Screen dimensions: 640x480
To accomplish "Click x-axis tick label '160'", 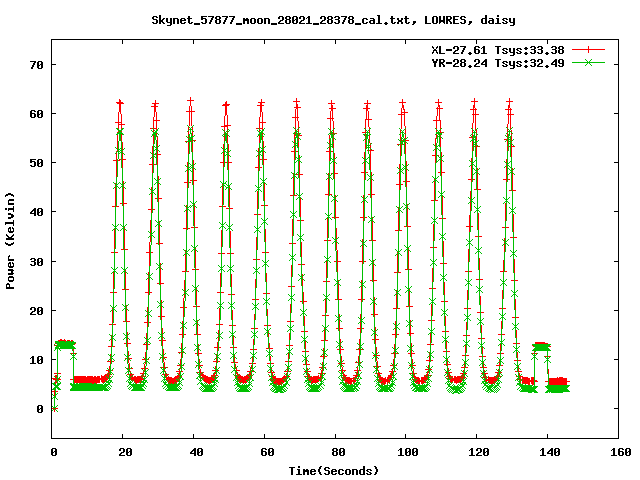I will coord(621,452).
